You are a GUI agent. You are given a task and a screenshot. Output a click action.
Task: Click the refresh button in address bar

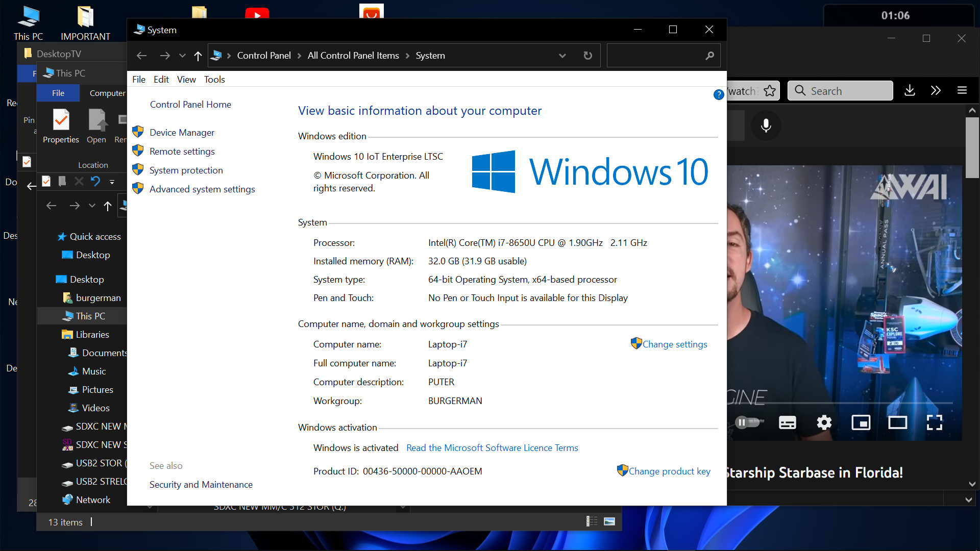click(588, 56)
